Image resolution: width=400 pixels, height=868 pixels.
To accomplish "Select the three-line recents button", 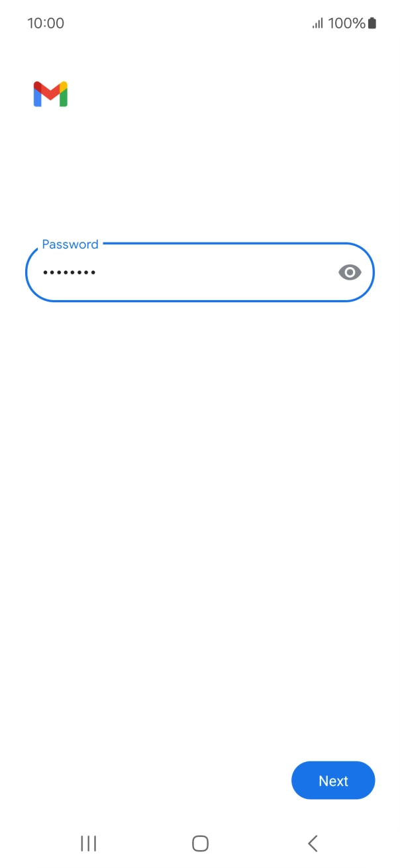I will click(x=88, y=843).
